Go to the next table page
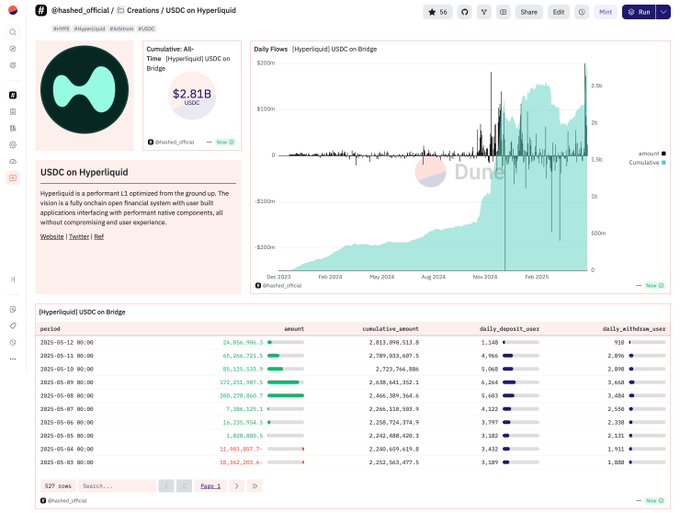This screenshot has height=513, width=680. 236,486
